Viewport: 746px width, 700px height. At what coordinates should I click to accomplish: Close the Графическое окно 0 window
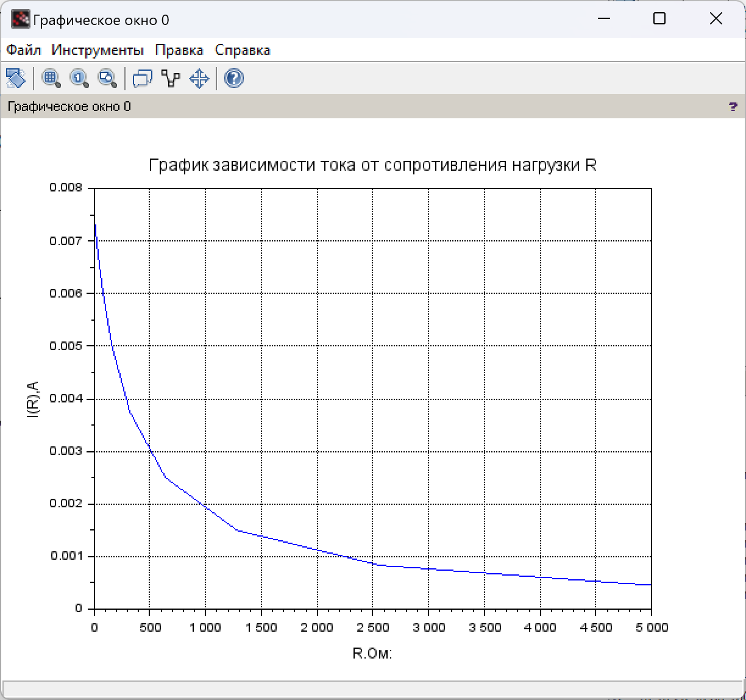716,19
